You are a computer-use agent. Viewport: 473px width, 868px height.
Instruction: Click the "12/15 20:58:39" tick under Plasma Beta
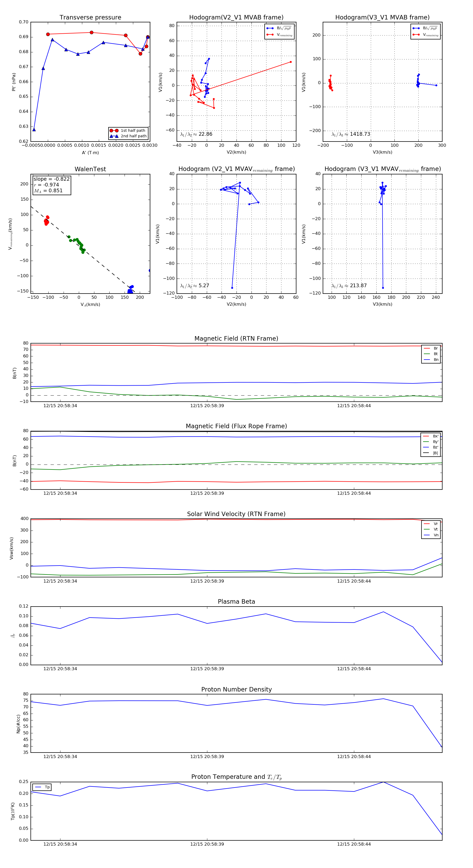point(207,669)
